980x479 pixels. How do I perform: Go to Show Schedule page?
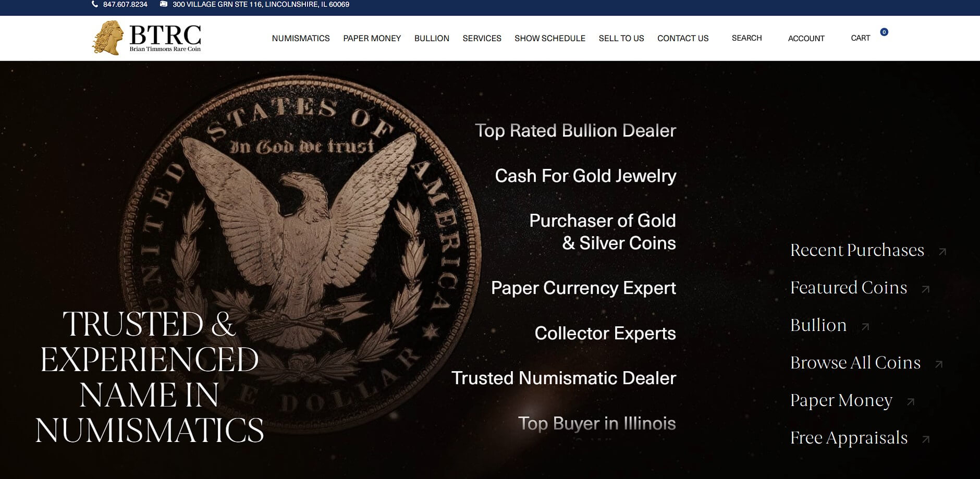[x=550, y=39]
